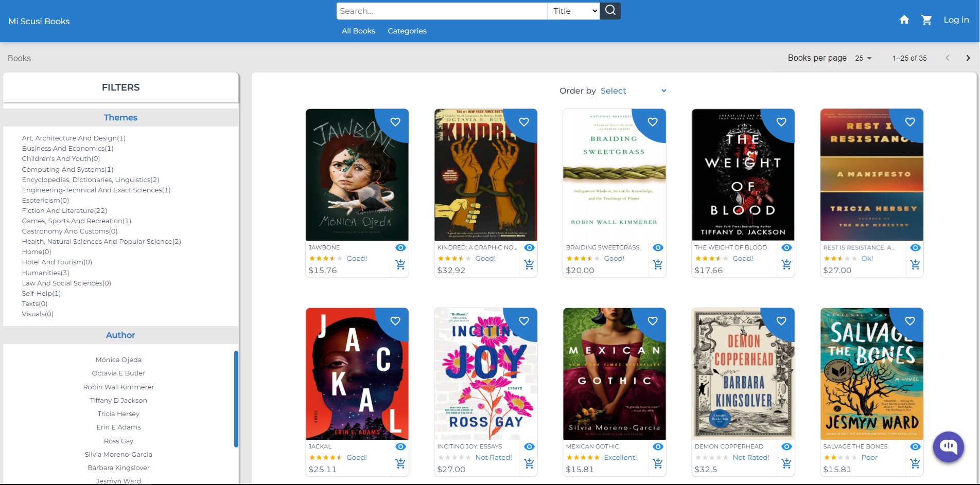
Task: Click the Log in link
Action: (x=956, y=20)
